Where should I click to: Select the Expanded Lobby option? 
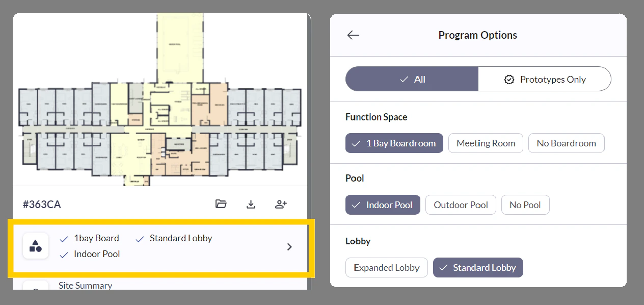coord(386,267)
